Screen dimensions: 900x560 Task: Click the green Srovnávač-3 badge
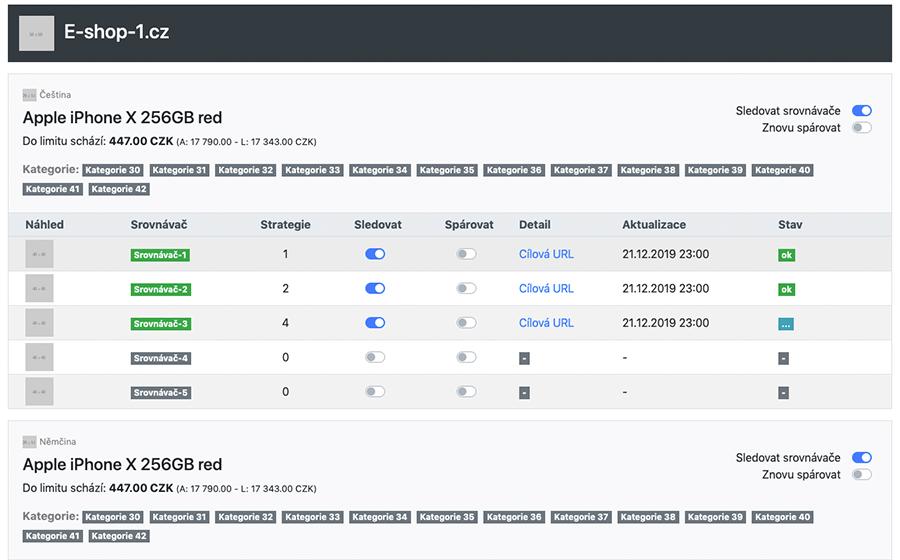161,324
